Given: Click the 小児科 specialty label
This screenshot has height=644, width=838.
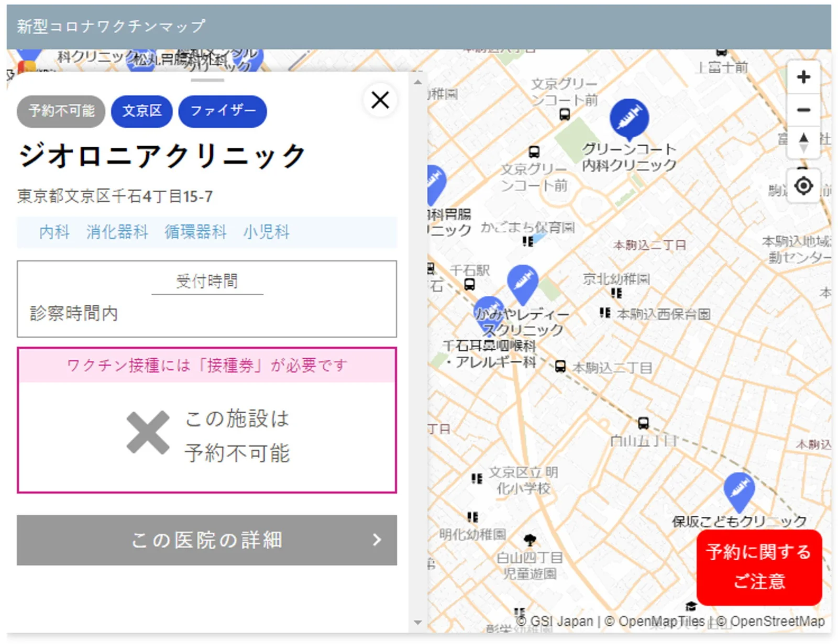Looking at the screenshot, I should click(x=267, y=232).
